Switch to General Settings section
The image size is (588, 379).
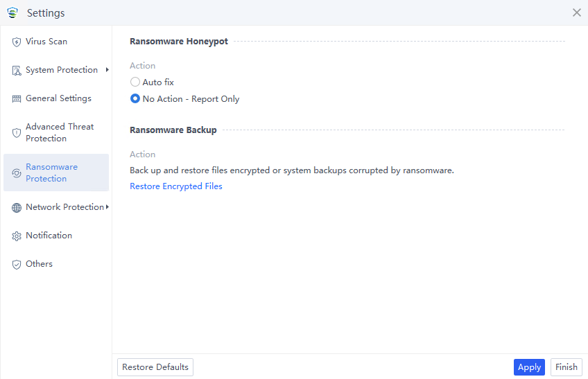(58, 98)
